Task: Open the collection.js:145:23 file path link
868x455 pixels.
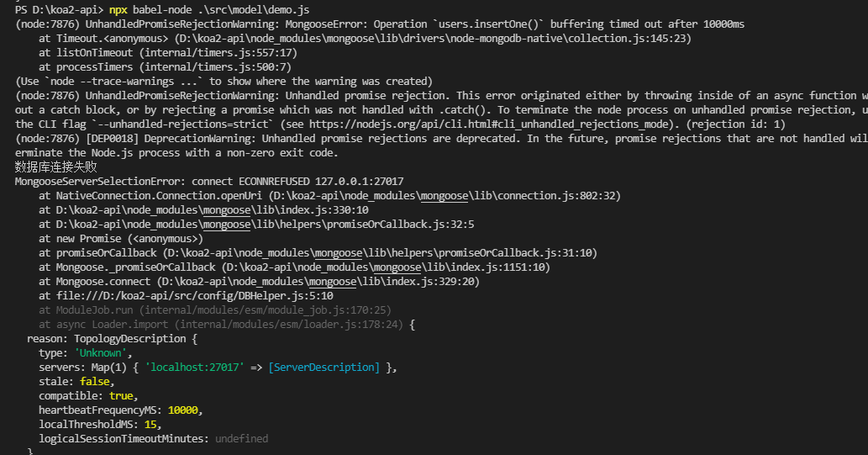Action: 424,39
